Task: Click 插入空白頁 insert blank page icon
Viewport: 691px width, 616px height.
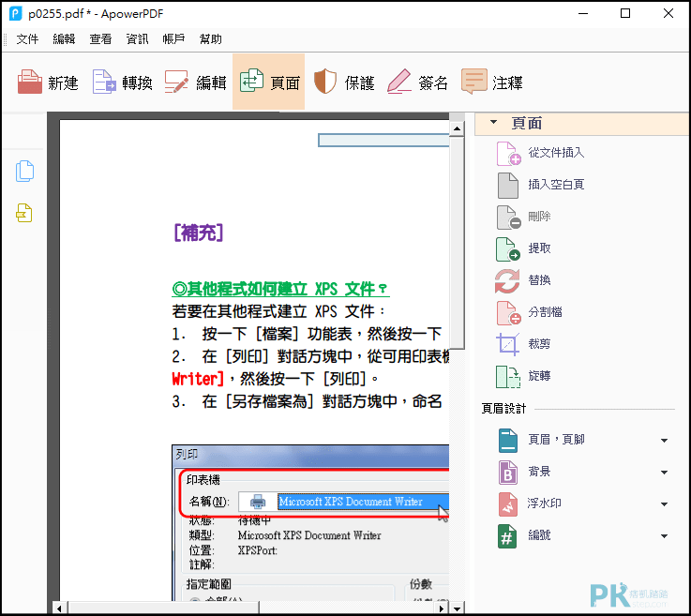Action: 508,185
